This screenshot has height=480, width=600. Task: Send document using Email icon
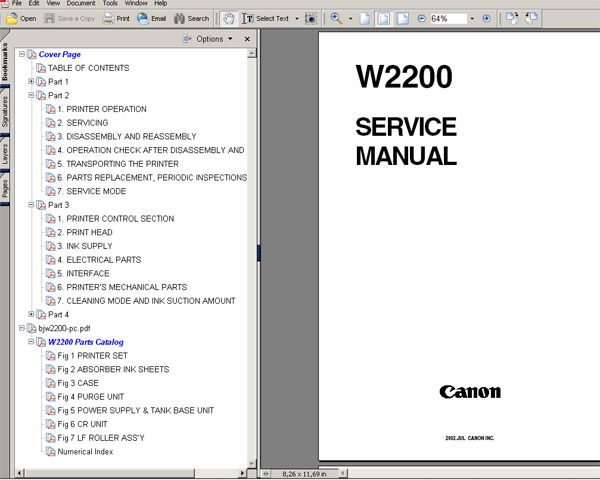(152, 18)
